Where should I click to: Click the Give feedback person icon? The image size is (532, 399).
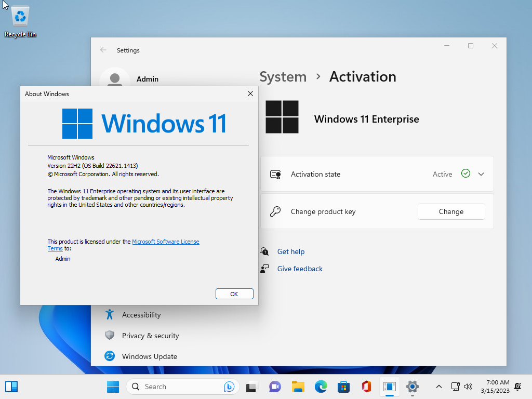264,269
